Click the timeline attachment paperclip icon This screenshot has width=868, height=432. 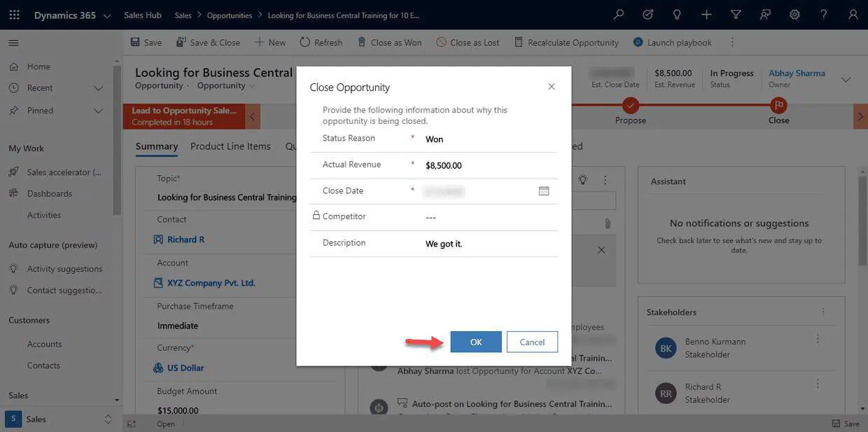(607, 223)
